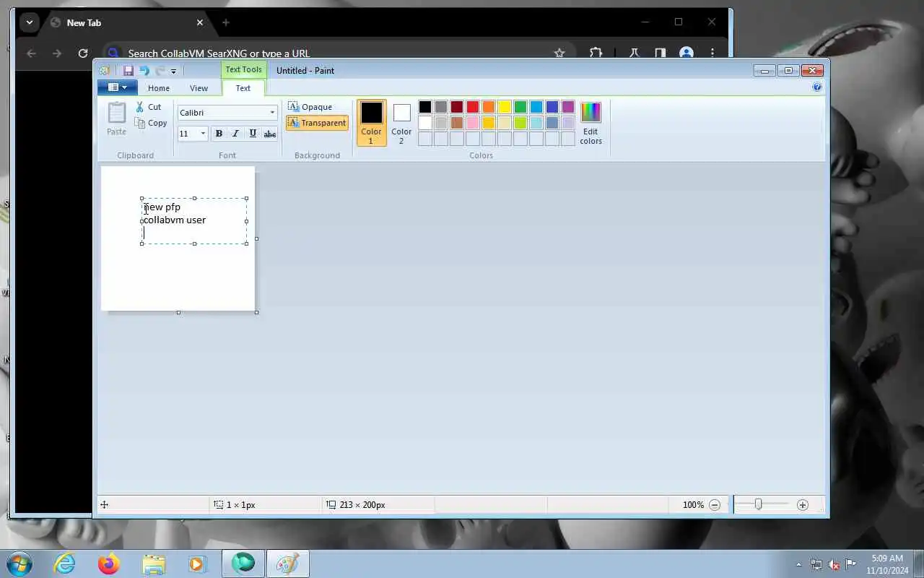
Task: Click the Redo arrow in Paint's title bar
Action: coord(160,71)
